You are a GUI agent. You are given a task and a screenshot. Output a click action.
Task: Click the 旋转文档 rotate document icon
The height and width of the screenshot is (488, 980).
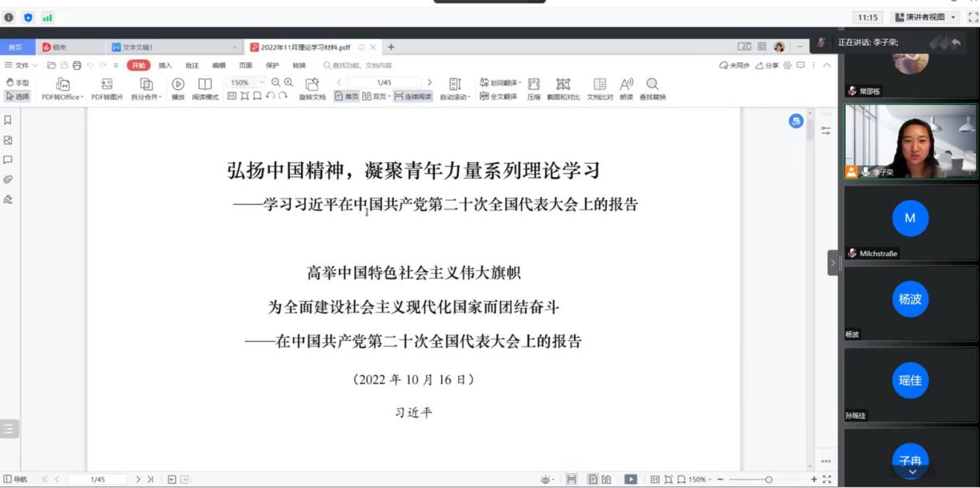pos(312,84)
